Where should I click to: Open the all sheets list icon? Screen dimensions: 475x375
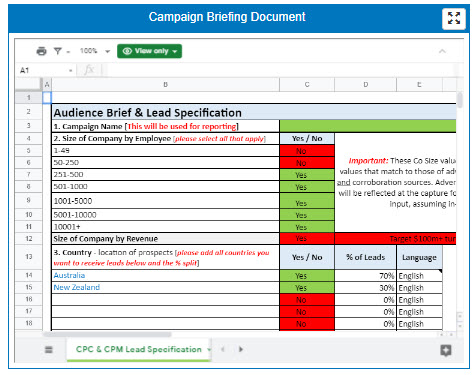[x=49, y=349]
